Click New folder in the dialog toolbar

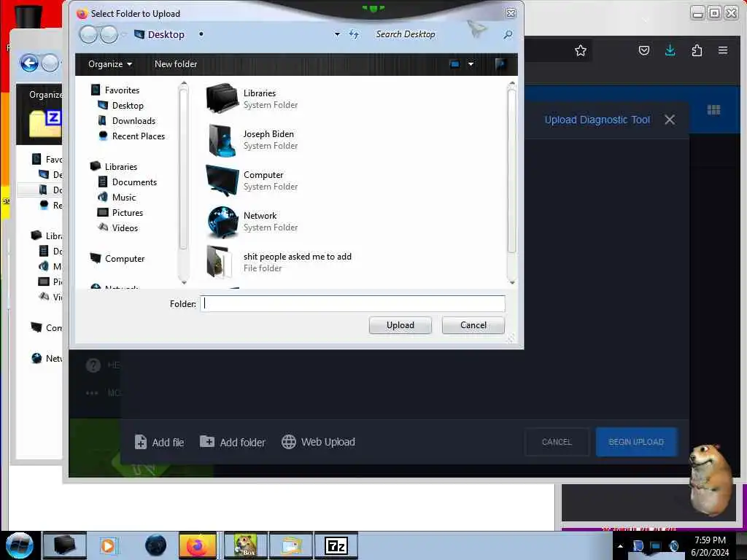(176, 64)
